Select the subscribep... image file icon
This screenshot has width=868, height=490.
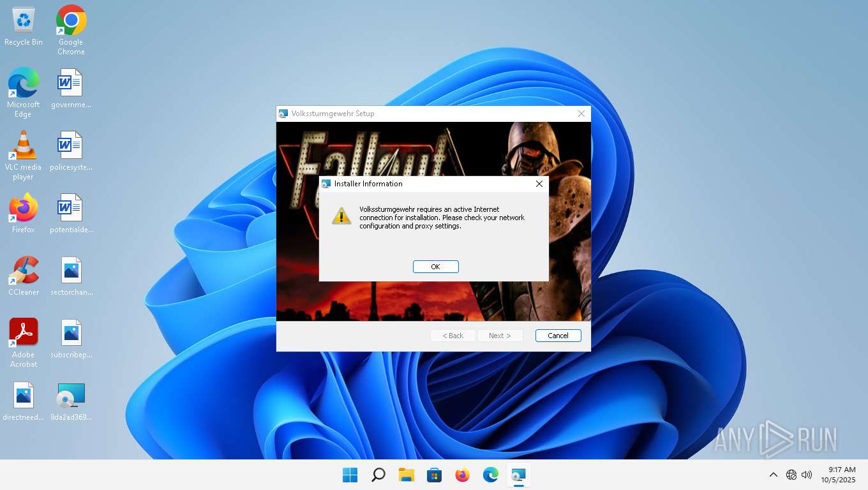pos(71,338)
